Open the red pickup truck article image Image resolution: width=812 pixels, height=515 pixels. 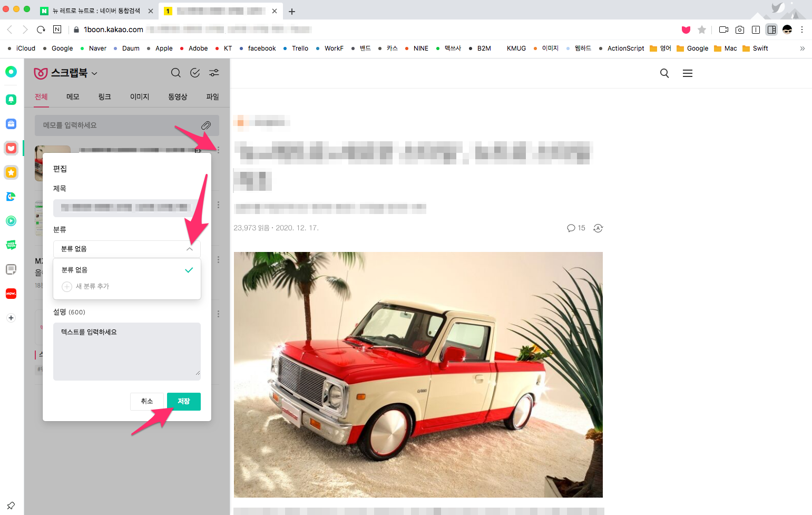point(418,375)
